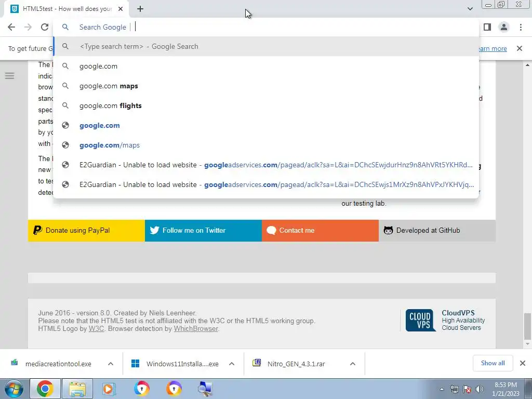Click the globe icon beside google.com/maps
This screenshot has height=399, width=532.
click(x=65, y=145)
